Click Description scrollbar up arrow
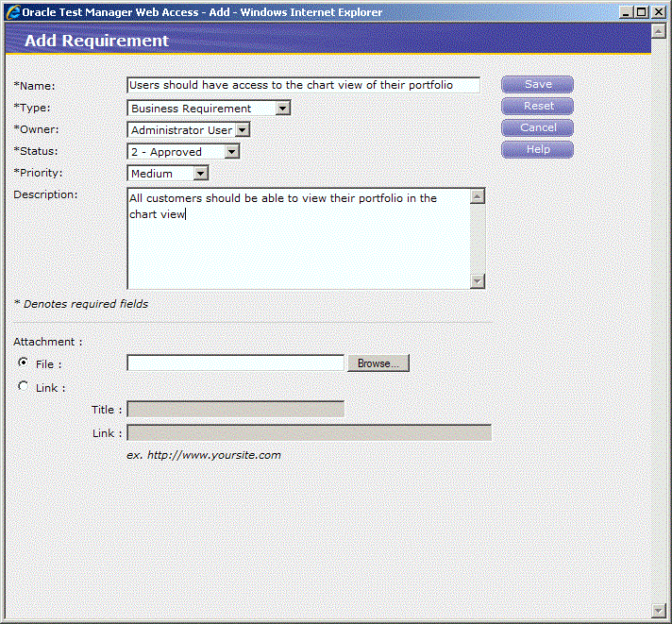The height and width of the screenshot is (624, 672). coord(478,196)
